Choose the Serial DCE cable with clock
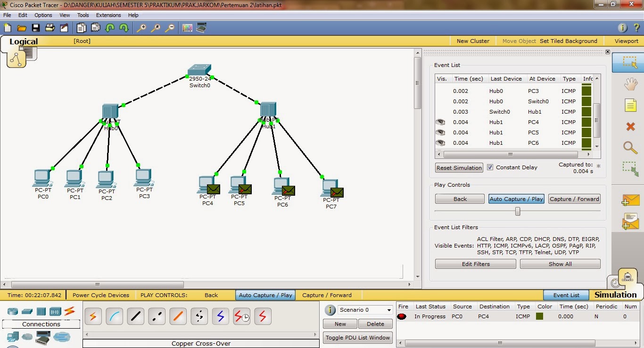 [x=241, y=316]
